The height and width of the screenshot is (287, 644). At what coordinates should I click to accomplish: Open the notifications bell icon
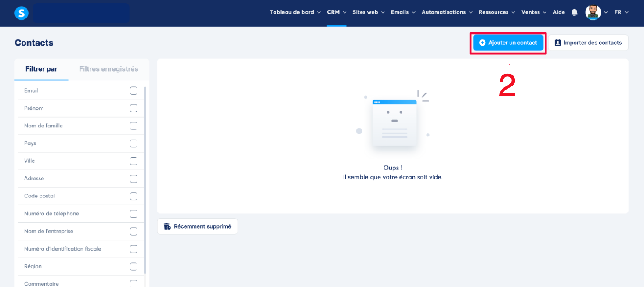[574, 13]
